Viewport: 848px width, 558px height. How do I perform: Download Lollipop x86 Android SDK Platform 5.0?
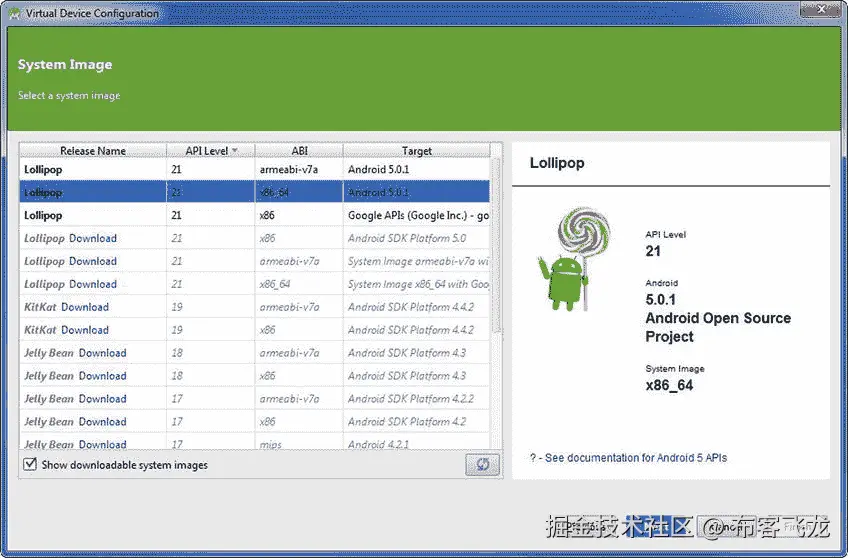click(x=92, y=238)
